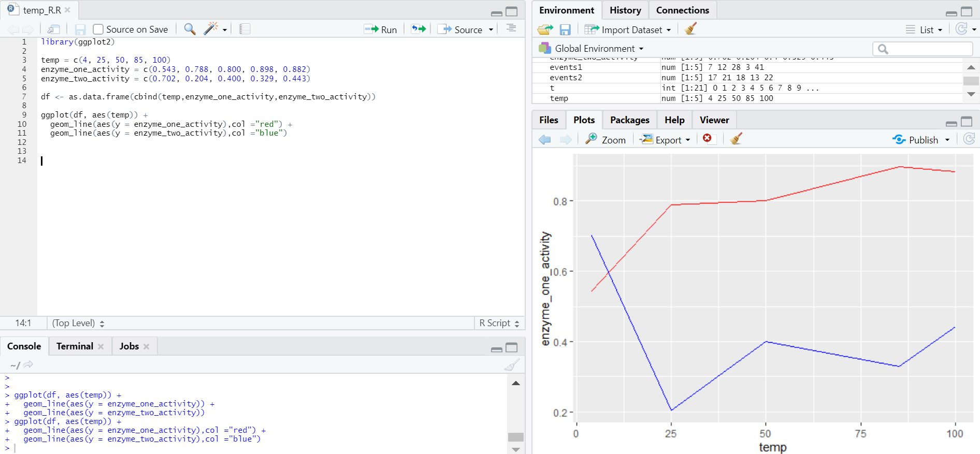This screenshot has height=454, width=980.
Task: Switch the Environment List view dropdown
Action: (x=924, y=30)
